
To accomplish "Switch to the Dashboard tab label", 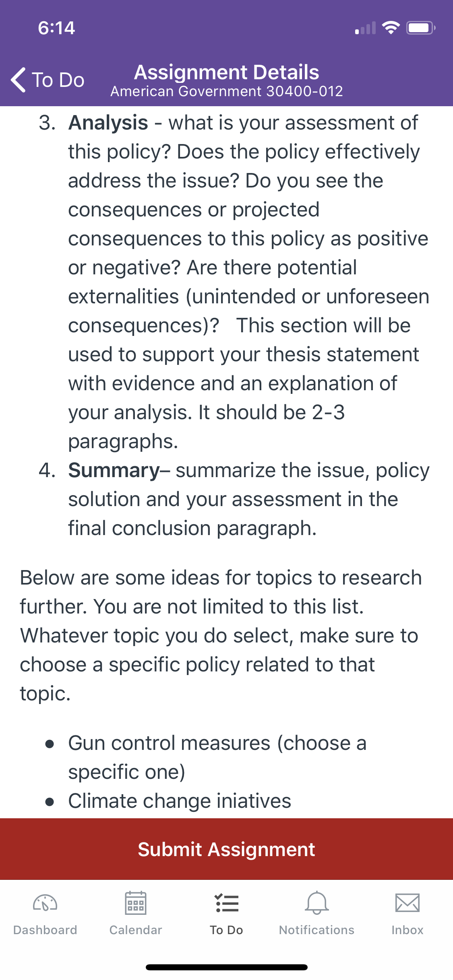I will (x=45, y=930).
